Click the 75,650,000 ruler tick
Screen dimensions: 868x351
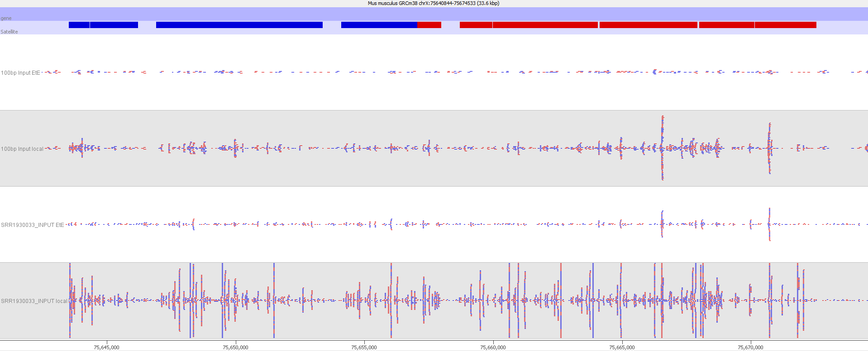[236, 342]
